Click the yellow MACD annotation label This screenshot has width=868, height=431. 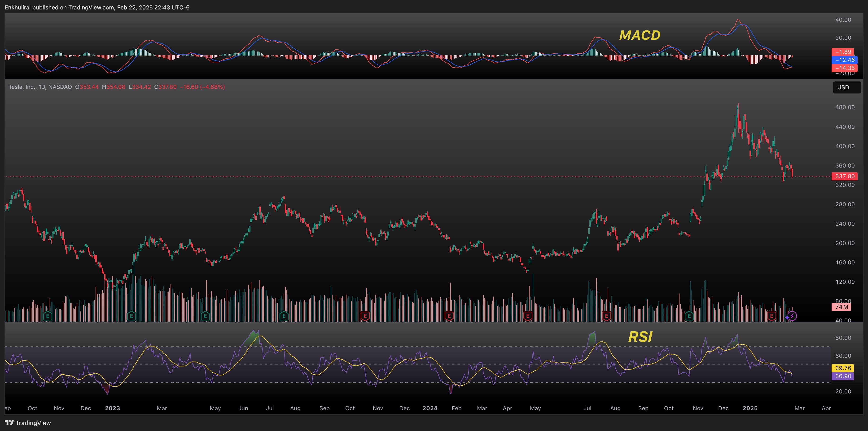pyautogui.click(x=640, y=35)
